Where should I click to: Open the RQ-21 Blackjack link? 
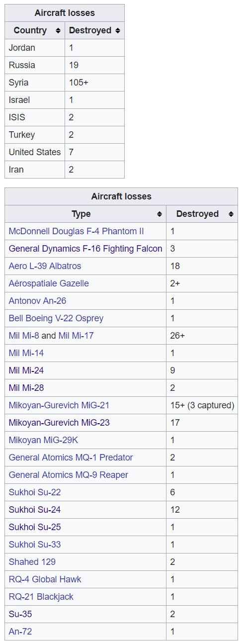pos(41,597)
